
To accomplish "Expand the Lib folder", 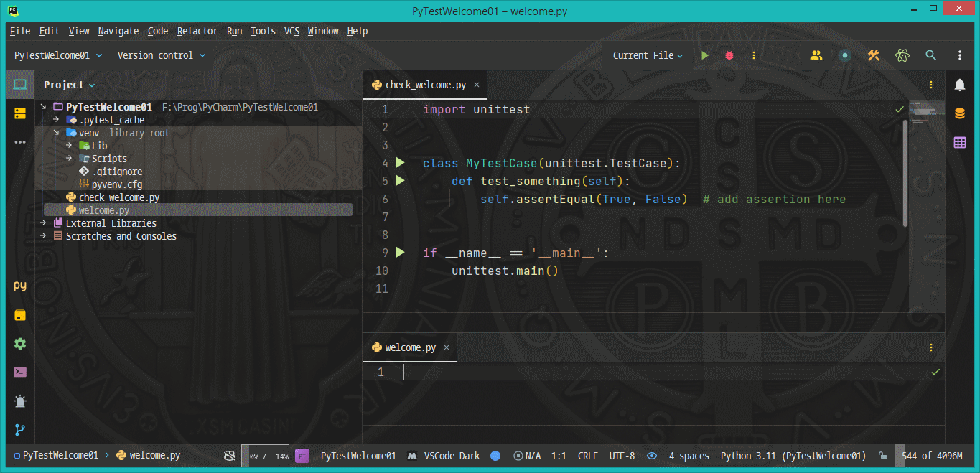I will 69,146.
